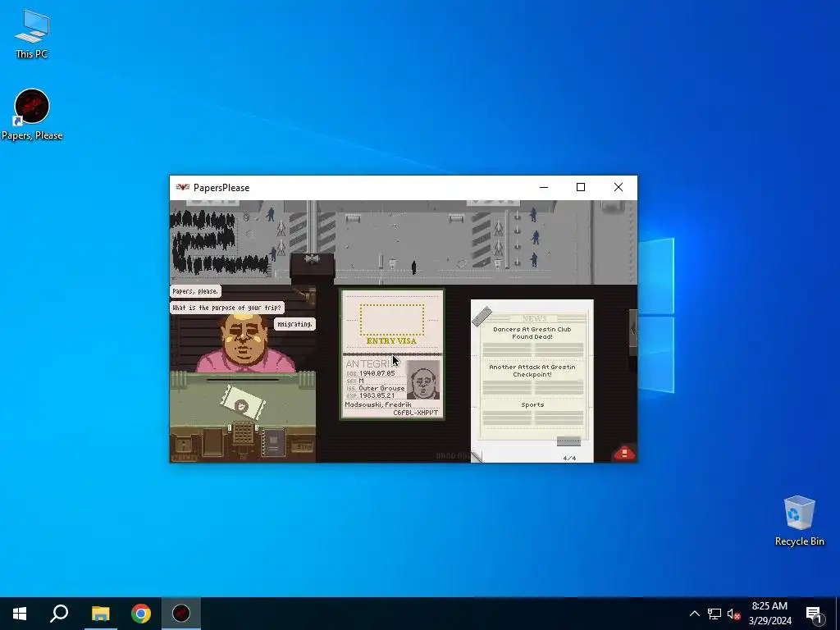Click the intercom speaker grille on the counter

(x=243, y=432)
